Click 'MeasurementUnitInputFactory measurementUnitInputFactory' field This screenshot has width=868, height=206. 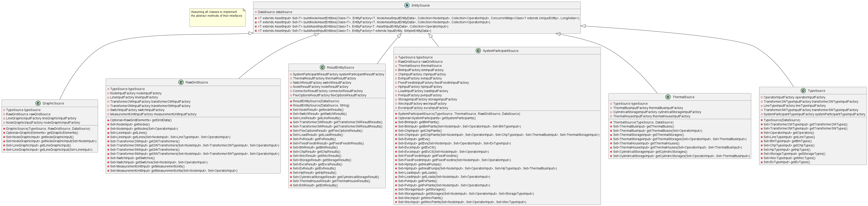(x=153, y=114)
